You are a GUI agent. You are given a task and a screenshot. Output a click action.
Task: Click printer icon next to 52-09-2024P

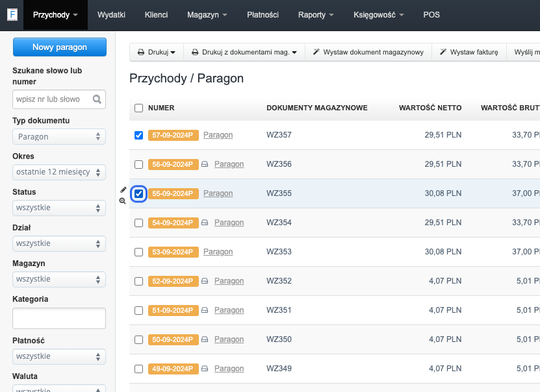coord(205,281)
